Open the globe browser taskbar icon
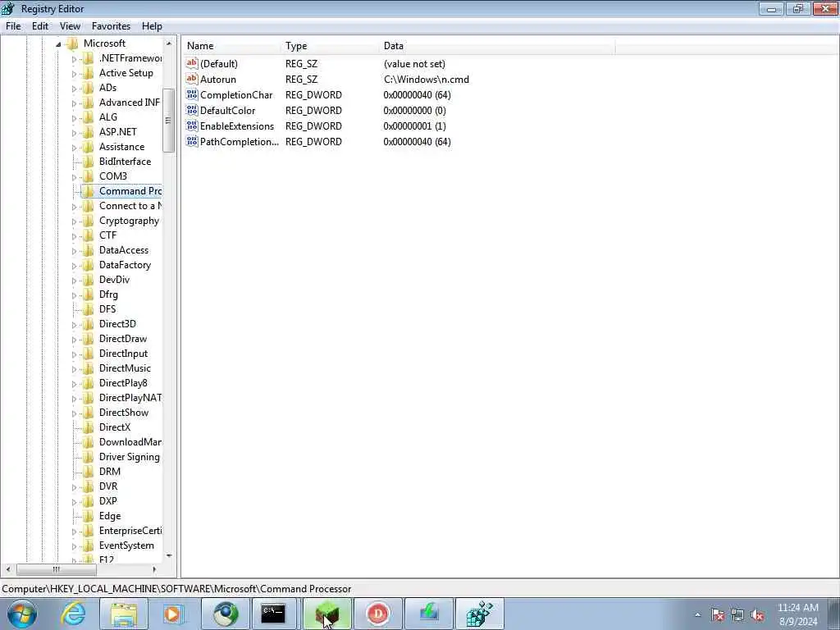840x630 pixels. point(226,614)
